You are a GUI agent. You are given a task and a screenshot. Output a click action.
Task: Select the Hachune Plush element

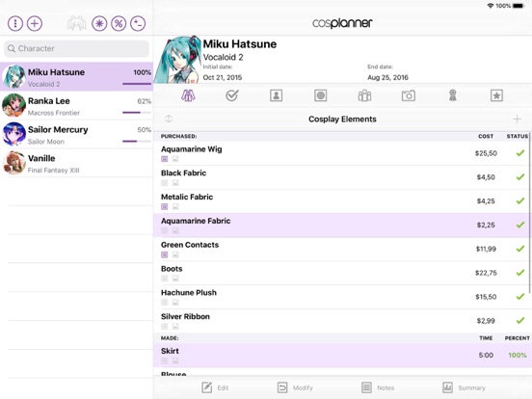(x=342, y=297)
